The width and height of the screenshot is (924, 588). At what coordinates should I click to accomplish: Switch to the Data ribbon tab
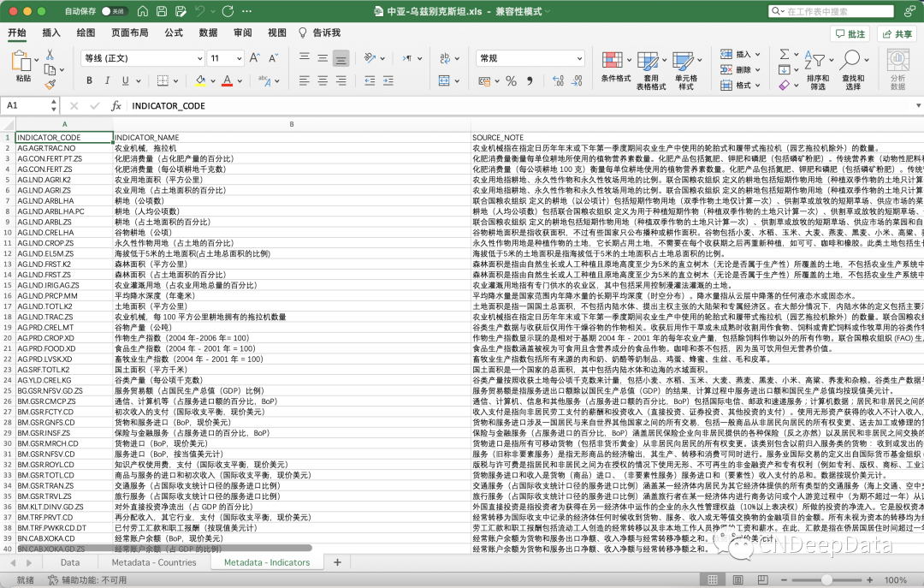[208, 33]
